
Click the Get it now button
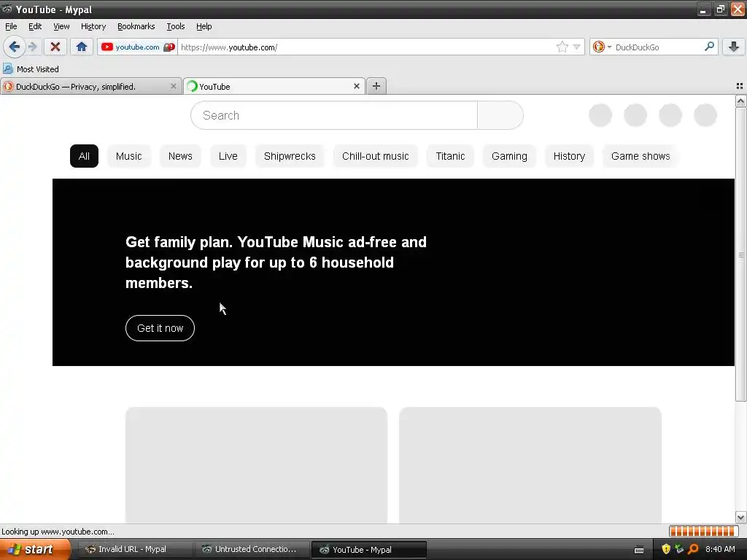pos(160,328)
